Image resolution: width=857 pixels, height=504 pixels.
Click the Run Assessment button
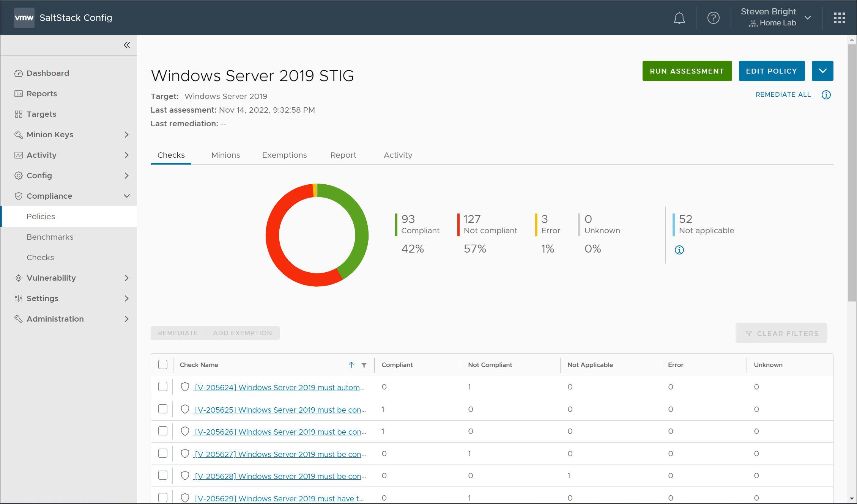coord(687,71)
